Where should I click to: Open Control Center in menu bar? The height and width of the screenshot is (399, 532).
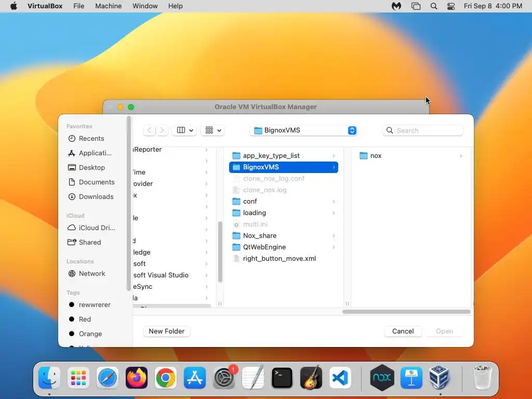[x=451, y=6]
